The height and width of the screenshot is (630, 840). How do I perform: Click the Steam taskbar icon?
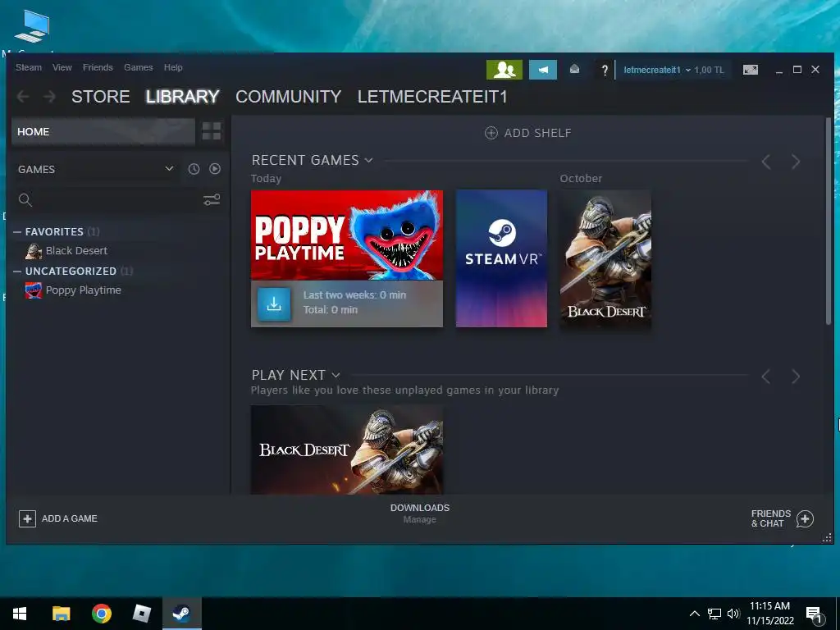point(181,614)
